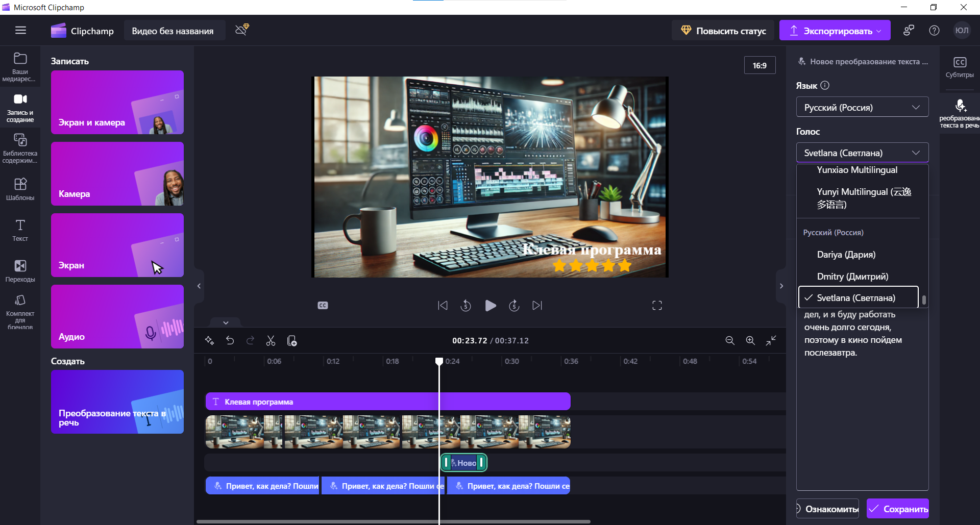Zoom out the timeline
Screen dimensions: 980x525
coord(730,341)
